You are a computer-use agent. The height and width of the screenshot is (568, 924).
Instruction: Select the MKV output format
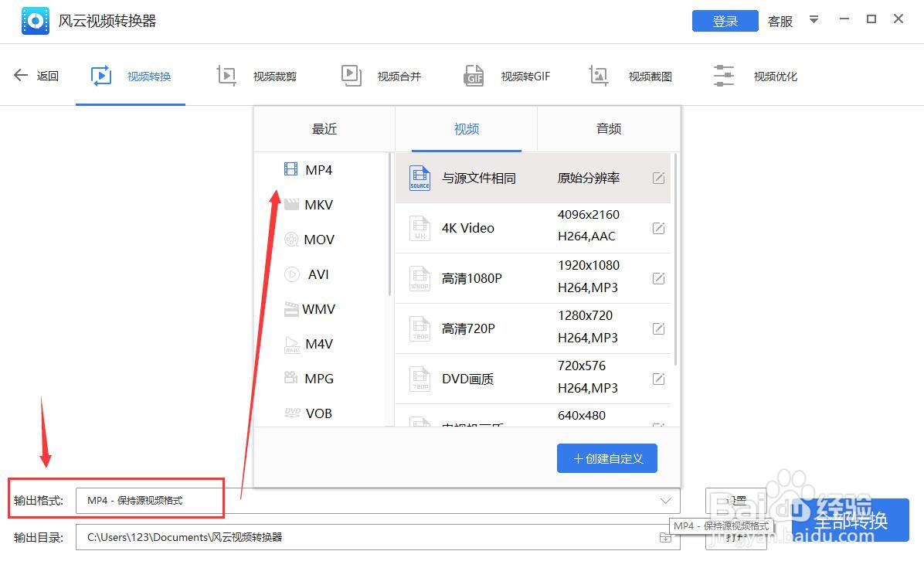tap(319, 204)
